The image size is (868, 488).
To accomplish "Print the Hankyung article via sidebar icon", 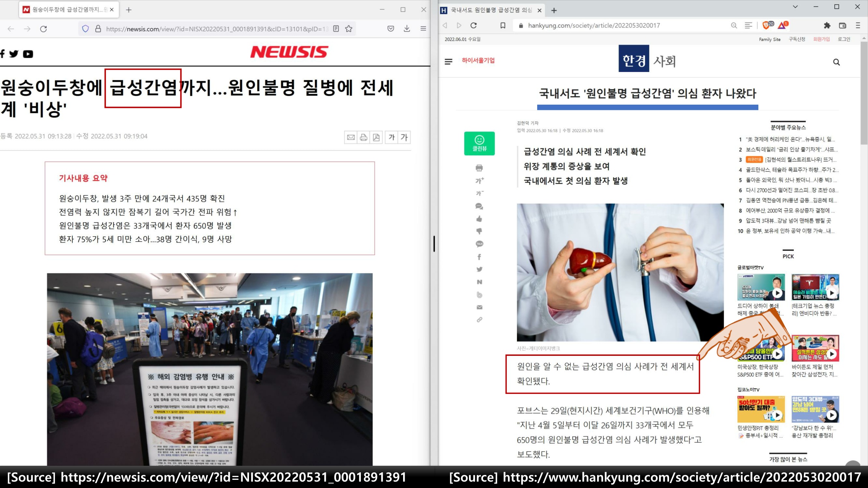I will click(479, 168).
